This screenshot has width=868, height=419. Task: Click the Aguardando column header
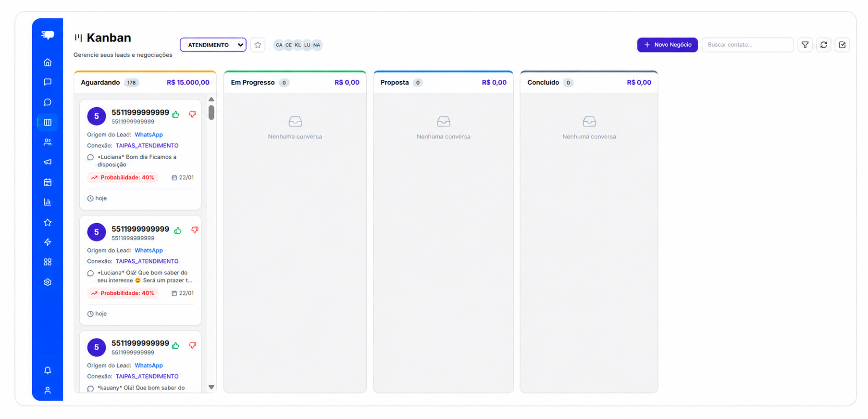click(x=145, y=83)
